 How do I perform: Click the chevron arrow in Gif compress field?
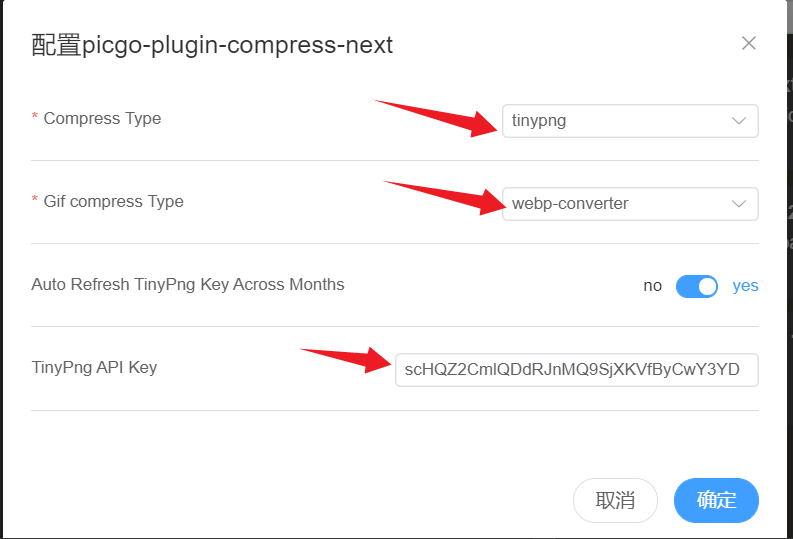(x=739, y=204)
